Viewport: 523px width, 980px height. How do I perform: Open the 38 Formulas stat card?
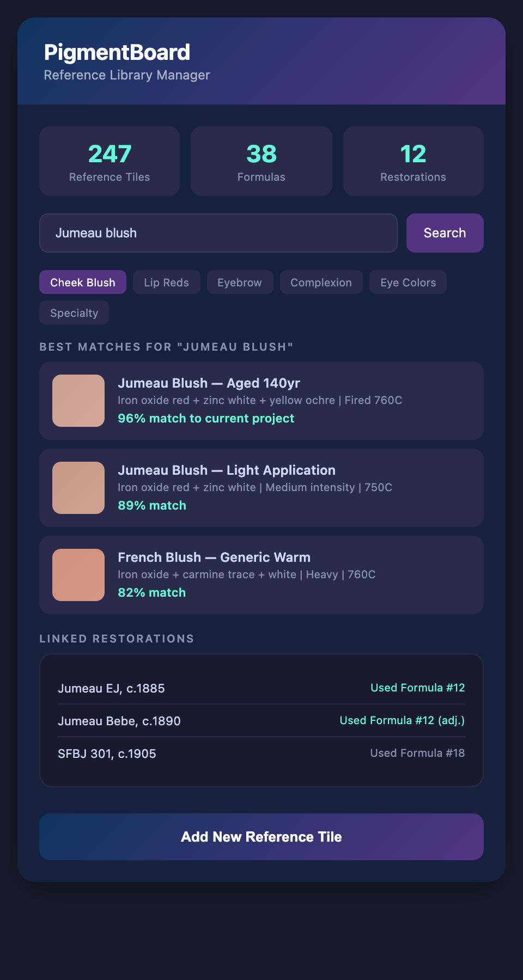point(261,161)
